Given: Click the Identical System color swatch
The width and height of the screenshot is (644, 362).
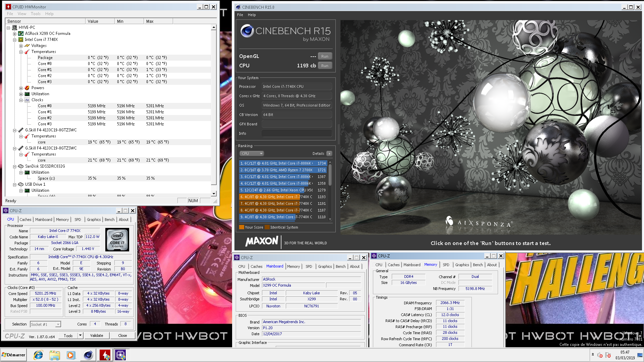Looking at the screenshot, I should [x=267, y=227].
